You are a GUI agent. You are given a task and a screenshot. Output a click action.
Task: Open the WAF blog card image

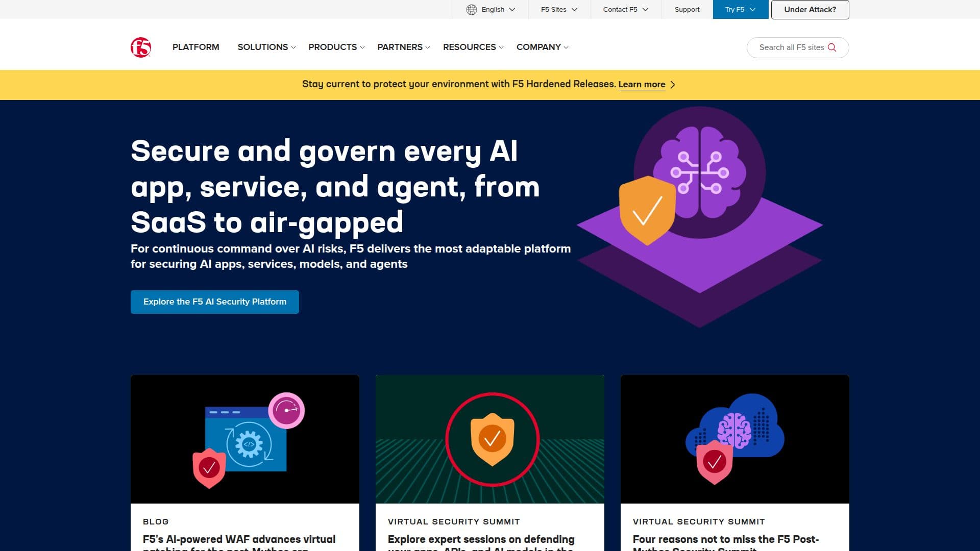[x=245, y=439]
